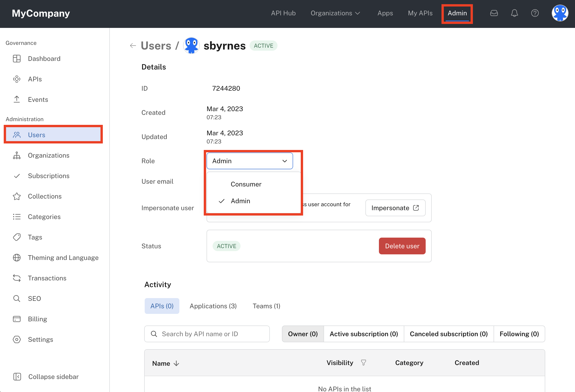Click the Delete user button
Screen dimensions: 575x392
(x=401, y=246)
